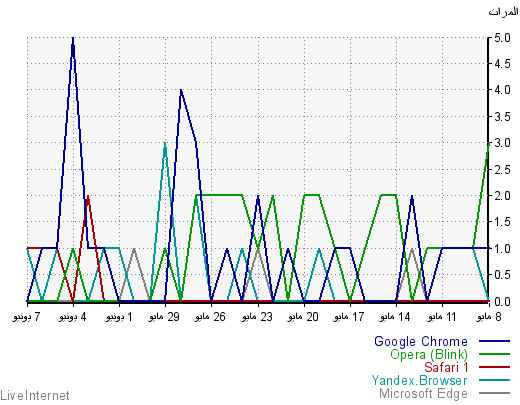Click the 4 يونيو x-axis date label
520x405 pixels.
(x=72, y=317)
